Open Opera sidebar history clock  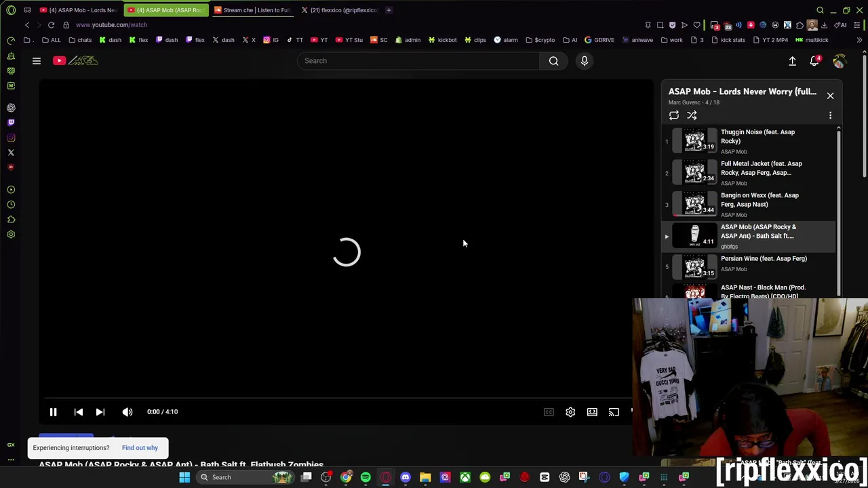(x=11, y=205)
